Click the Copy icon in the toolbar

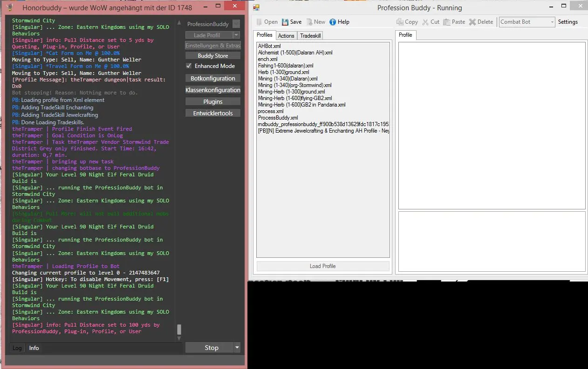point(400,22)
